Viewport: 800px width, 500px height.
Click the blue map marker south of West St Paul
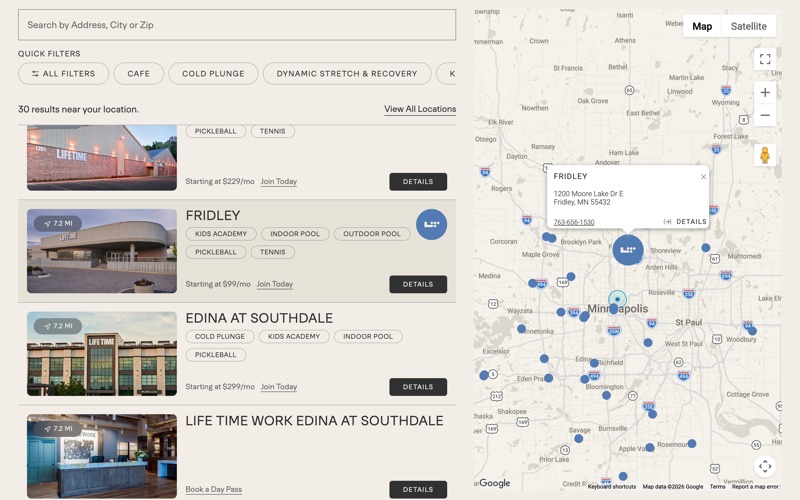pyautogui.click(x=647, y=342)
